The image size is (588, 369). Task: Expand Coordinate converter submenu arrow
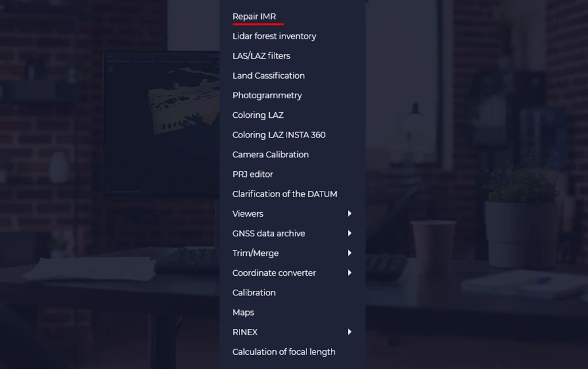tap(350, 272)
